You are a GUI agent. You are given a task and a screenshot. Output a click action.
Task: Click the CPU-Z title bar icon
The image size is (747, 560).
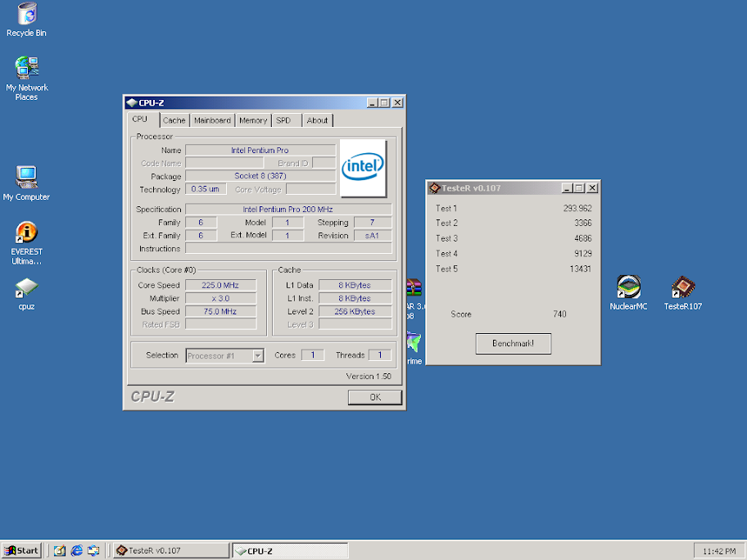132,103
